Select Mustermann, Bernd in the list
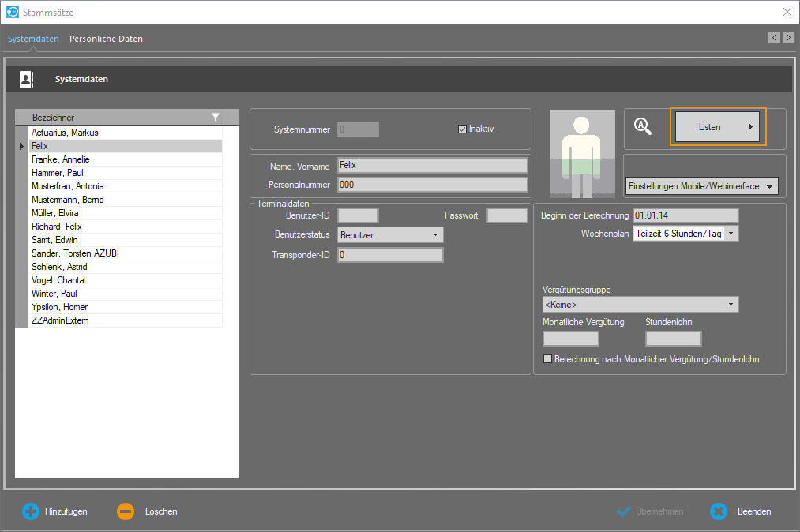 pyautogui.click(x=68, y=200)
